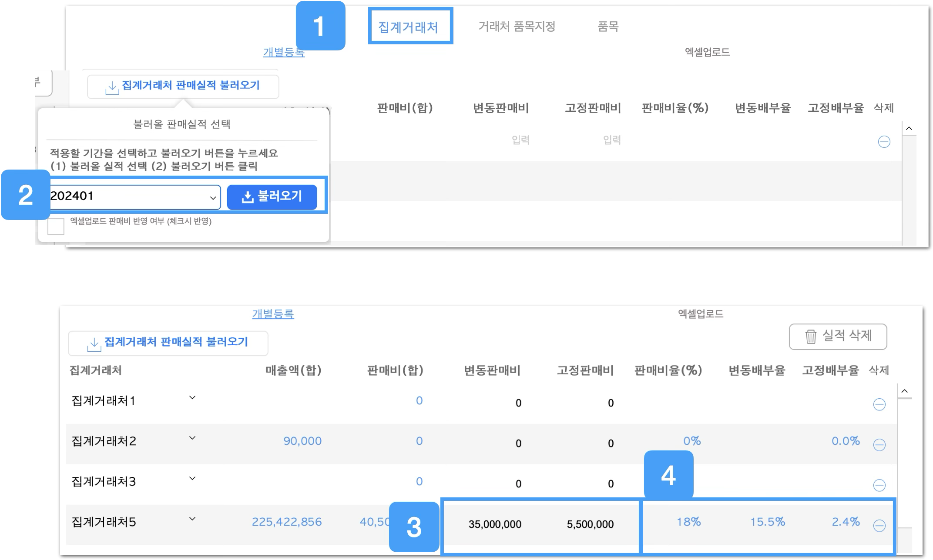Click lower 집계거래처 판매실적 불러오기 button
This screenshot has height=560, width=933.
point(168,343)
